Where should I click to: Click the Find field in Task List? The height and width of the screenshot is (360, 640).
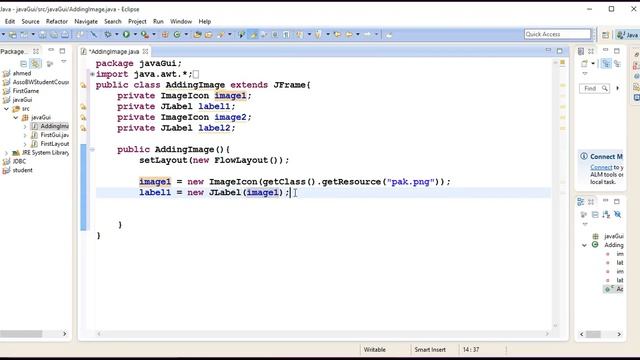pos(594,89)
